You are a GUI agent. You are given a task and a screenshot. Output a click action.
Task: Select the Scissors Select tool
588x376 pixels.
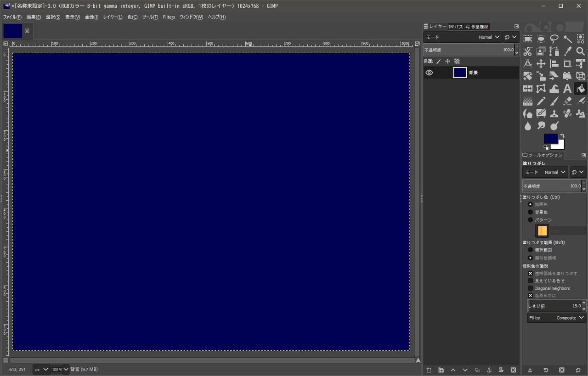(x=528, y=51)
